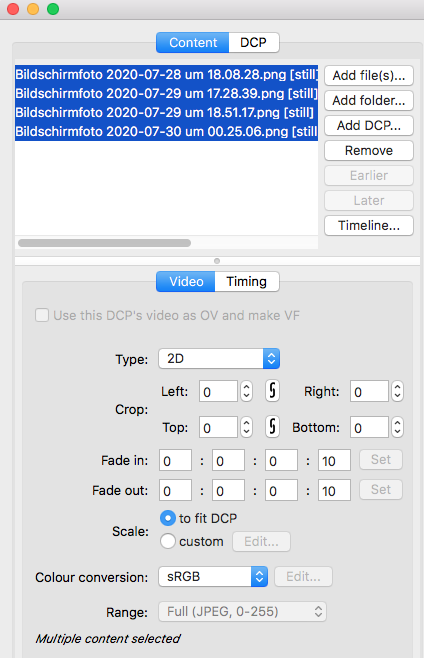Click the content list horizontal scrollbar
424x658 pixels.
point(105,243)
